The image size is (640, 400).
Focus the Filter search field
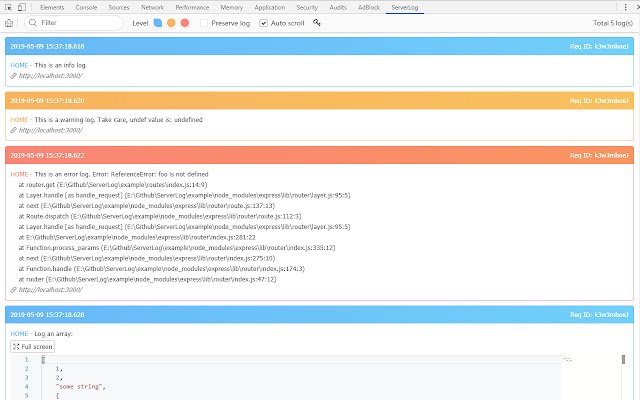pos(74,23)
